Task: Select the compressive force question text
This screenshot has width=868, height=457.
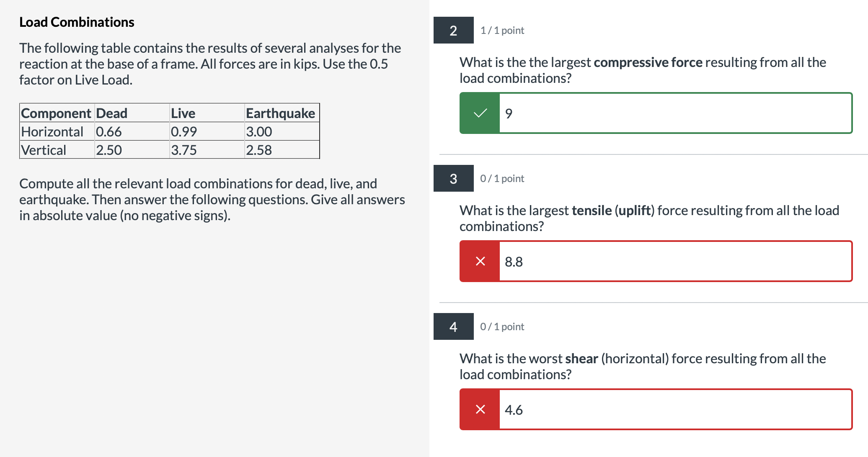Action: tap(642, 70)
